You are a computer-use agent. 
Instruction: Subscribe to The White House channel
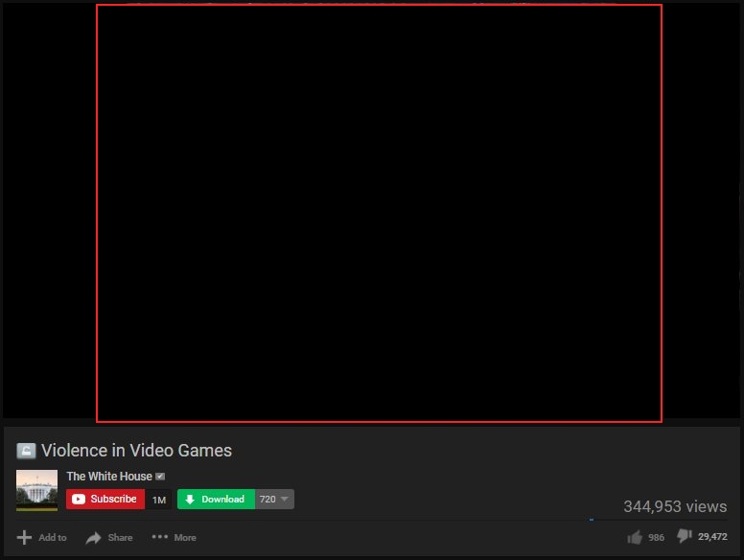click(x=105, y=500)
